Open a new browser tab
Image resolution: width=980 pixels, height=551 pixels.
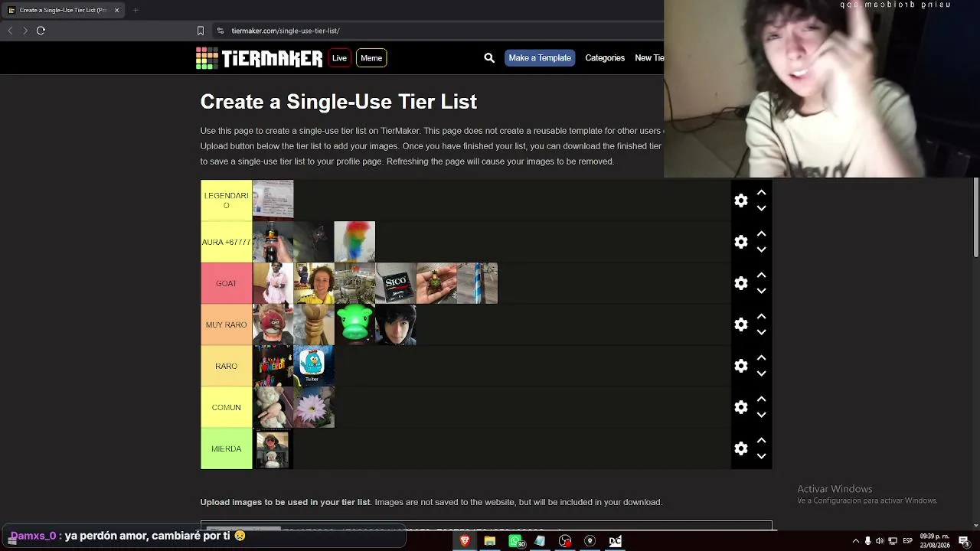click(136, 10)
